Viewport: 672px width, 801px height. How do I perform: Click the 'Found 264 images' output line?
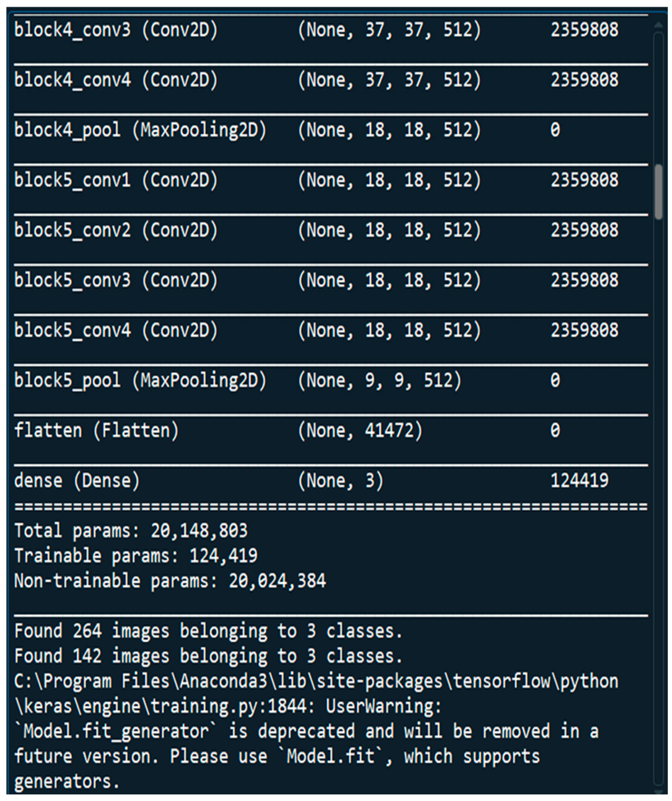pyautogui.click(x=208, y=631)
